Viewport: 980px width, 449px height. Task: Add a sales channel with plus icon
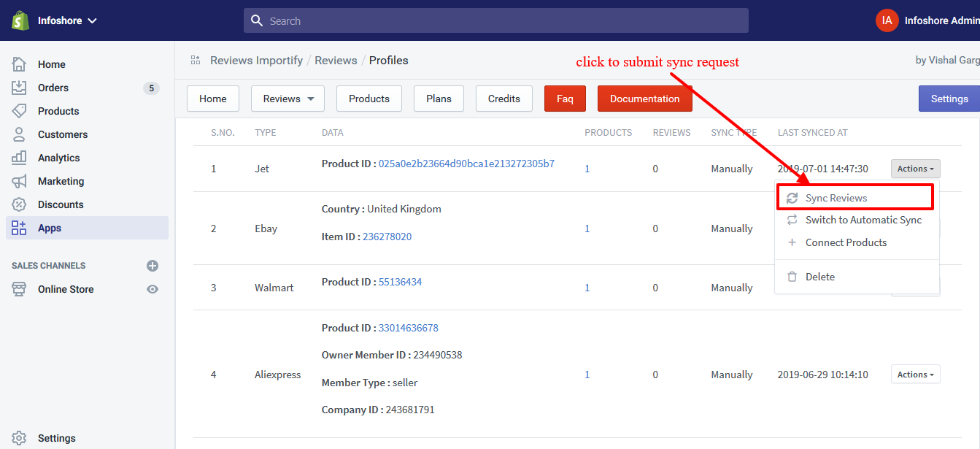click(153, 266)
